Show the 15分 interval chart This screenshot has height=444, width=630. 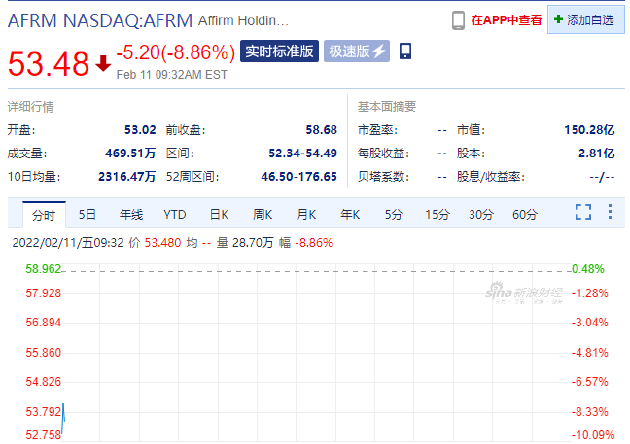[437, 215]
